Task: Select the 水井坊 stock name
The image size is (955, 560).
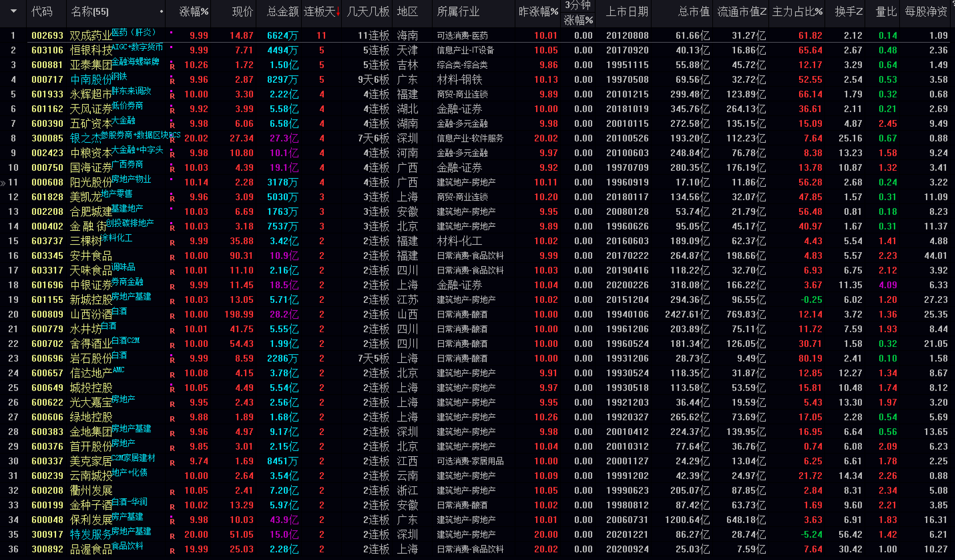Action: pos(86,330)
